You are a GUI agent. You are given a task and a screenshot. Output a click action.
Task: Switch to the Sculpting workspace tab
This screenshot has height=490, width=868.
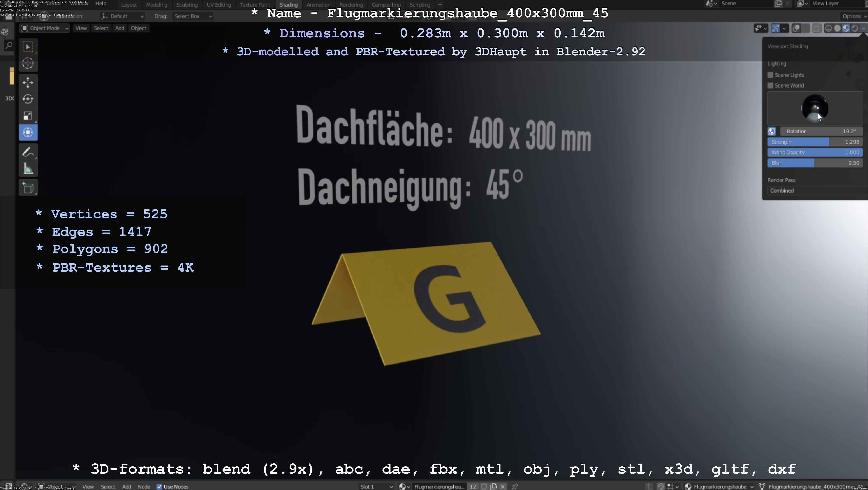187,5
